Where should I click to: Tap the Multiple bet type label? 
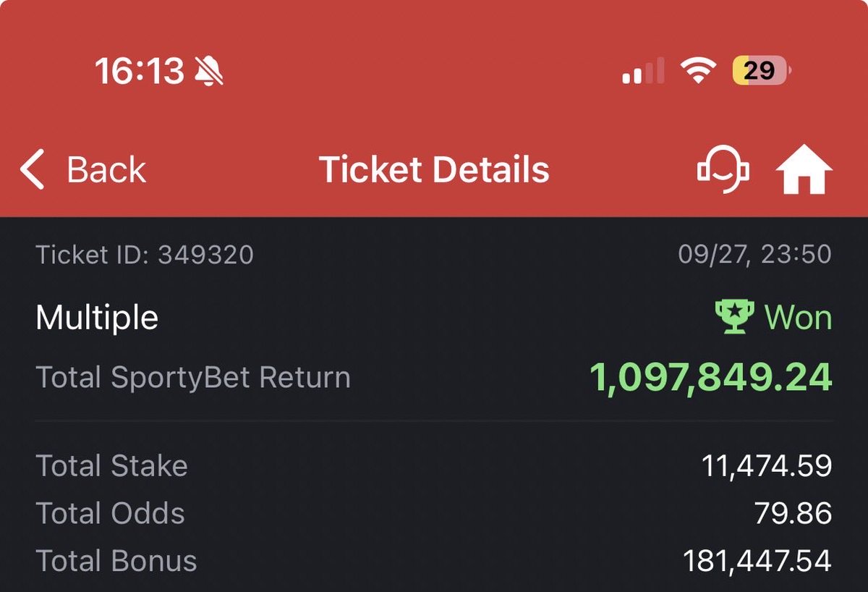[x=97, y=318]
